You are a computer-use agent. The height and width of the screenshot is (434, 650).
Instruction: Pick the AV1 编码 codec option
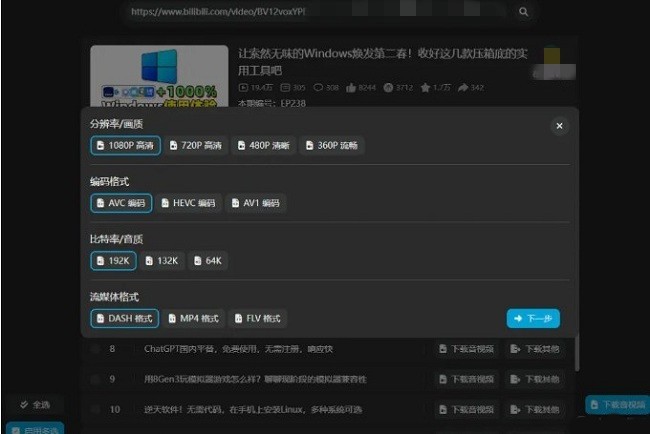pos(256,203)
